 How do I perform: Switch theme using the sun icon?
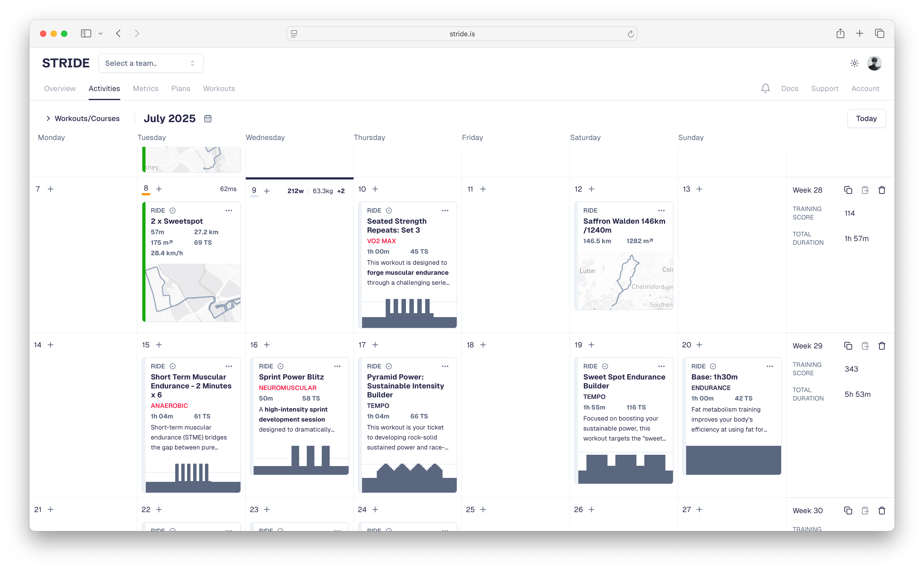pos(854,63)
